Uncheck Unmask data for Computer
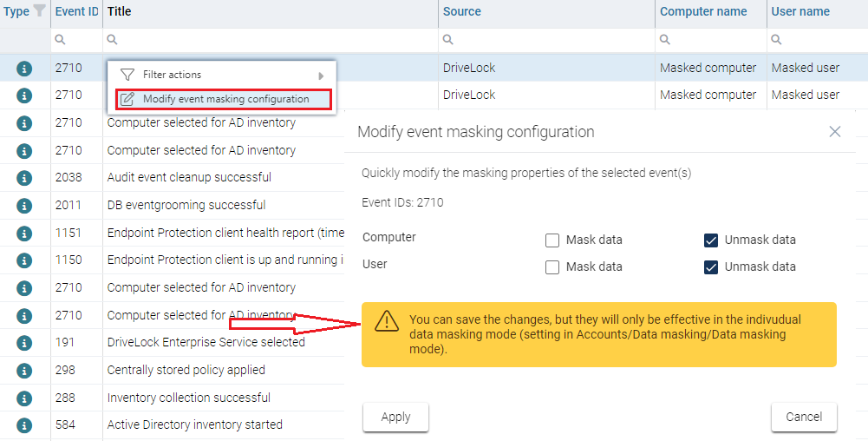The height and width of the screenshot is (441, 868). tap(711, 240)
